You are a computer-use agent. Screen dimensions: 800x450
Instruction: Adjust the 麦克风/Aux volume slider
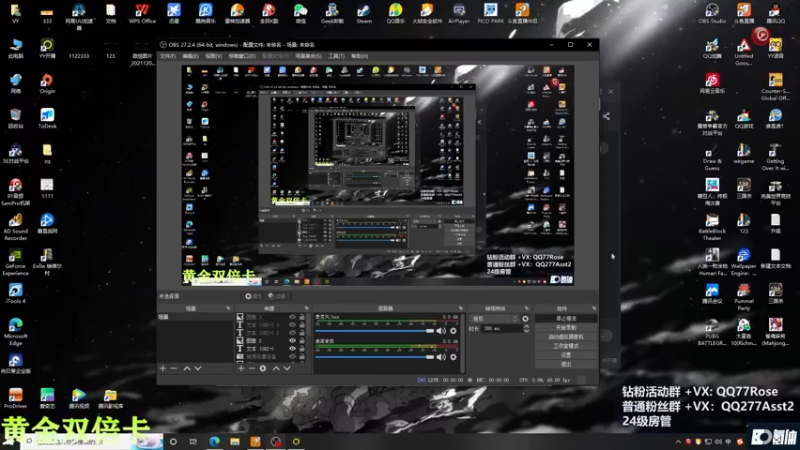pos(374,331)
